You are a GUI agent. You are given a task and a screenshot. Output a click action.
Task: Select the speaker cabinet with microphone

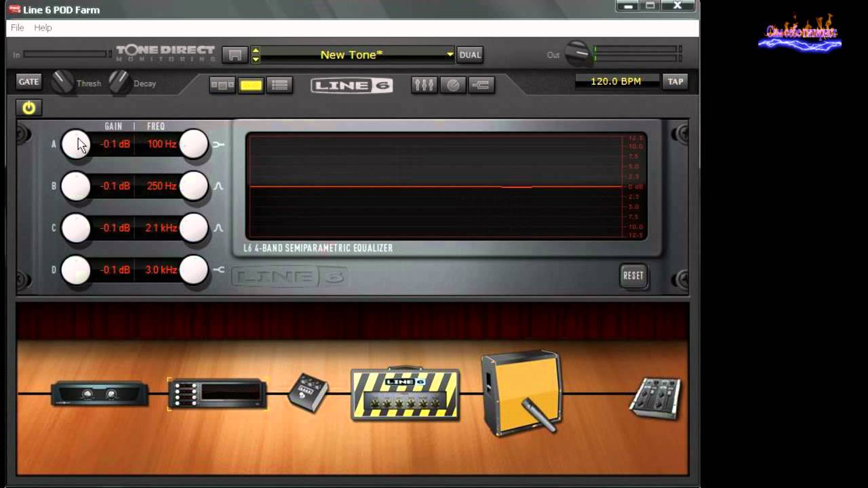click(521, 393)
